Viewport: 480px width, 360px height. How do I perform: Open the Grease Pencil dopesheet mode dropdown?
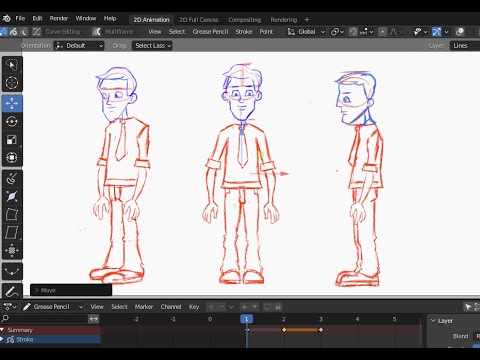53,307
